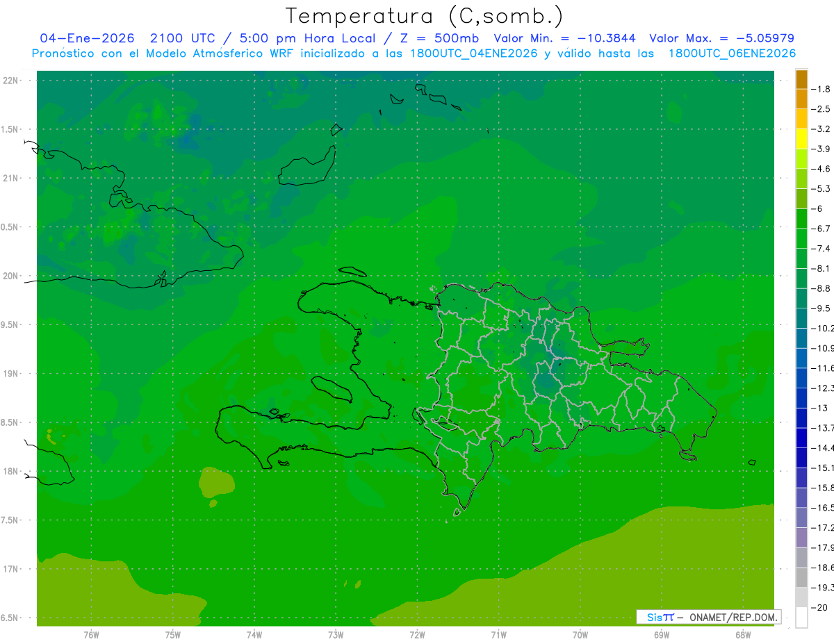The width and height of the screenshot is (834, 644).
Task: Select the "-5.3" color scale value
Action: click(x=821, y=188)
